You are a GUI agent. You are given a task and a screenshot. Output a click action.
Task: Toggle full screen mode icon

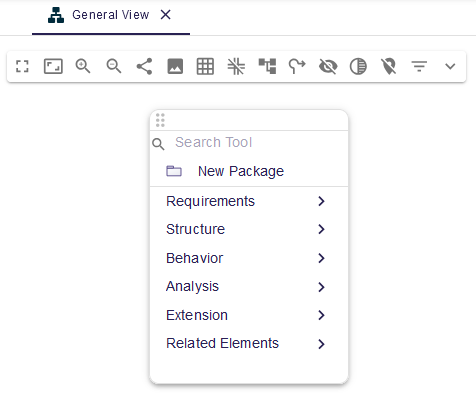click(x=22, y=66)
